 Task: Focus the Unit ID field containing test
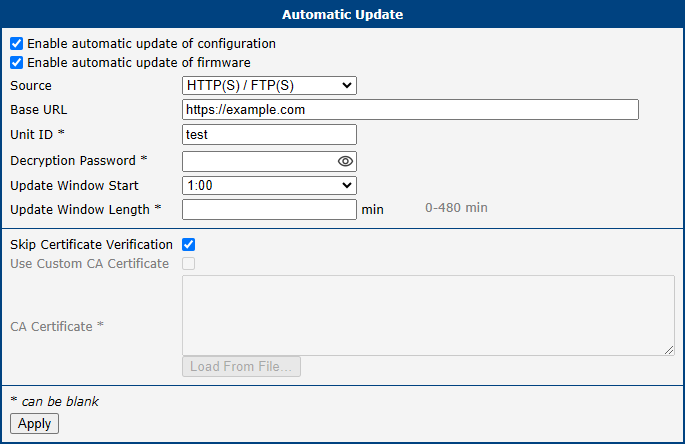point(269,134)
